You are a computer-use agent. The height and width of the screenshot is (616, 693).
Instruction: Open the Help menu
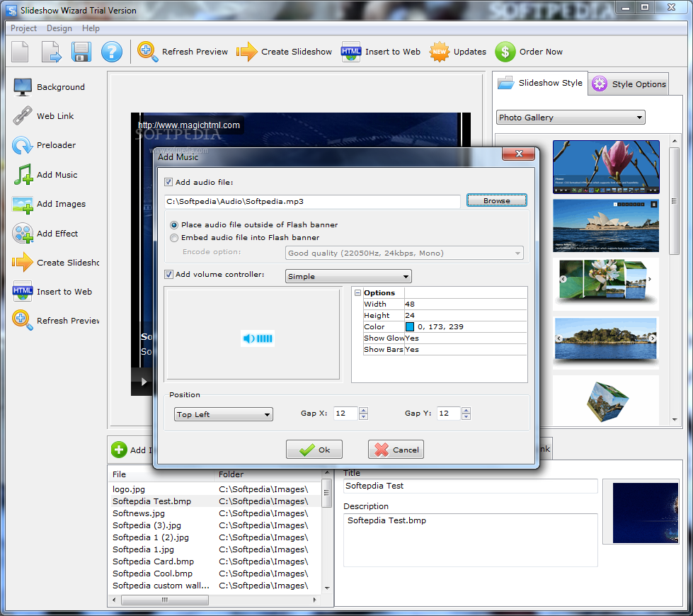(91, 28)
